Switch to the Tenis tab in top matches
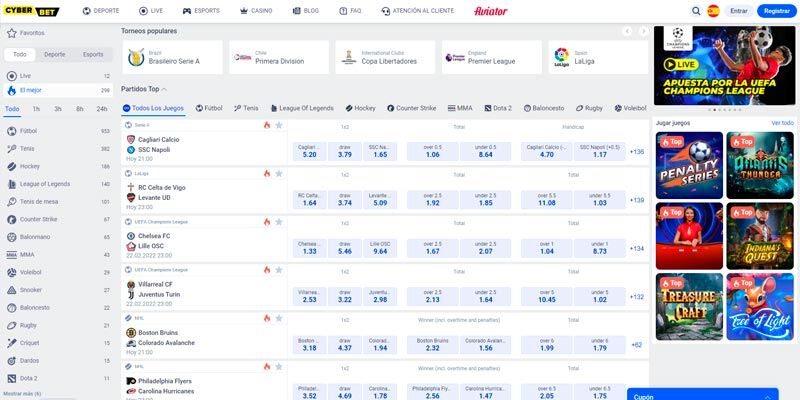The height and width of the screenshot is (400, 800). coord(246,108)
